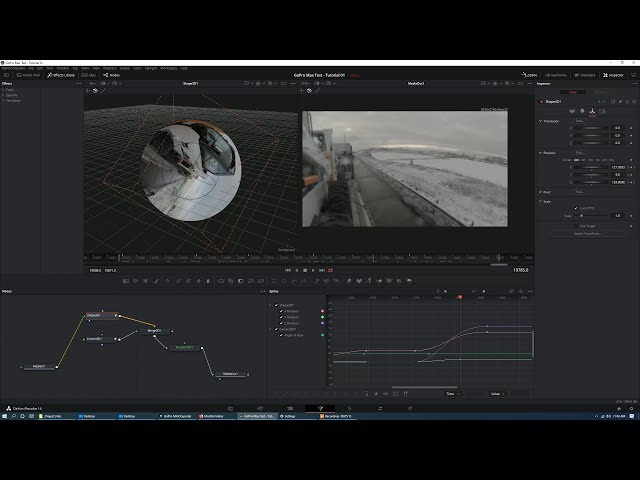This screenshot has height=480, width=640.
Task: Toggle the Inspector panel button
Action: pos(613,75)
